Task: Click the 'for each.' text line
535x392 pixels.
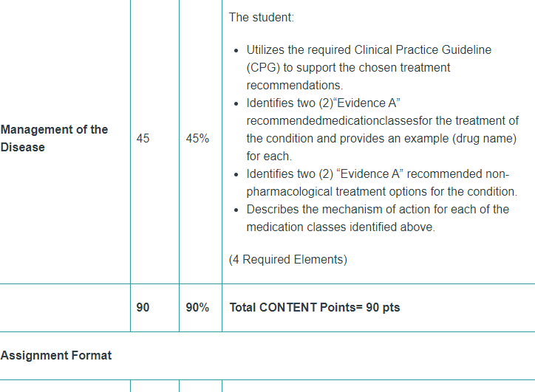Action: point(269,156)
